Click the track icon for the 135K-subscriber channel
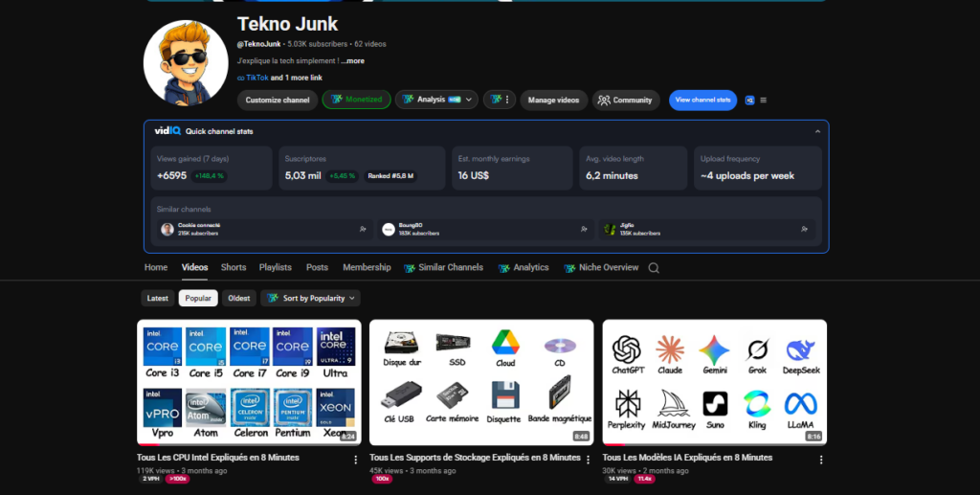The image size is (980, 495). (804, 230)
